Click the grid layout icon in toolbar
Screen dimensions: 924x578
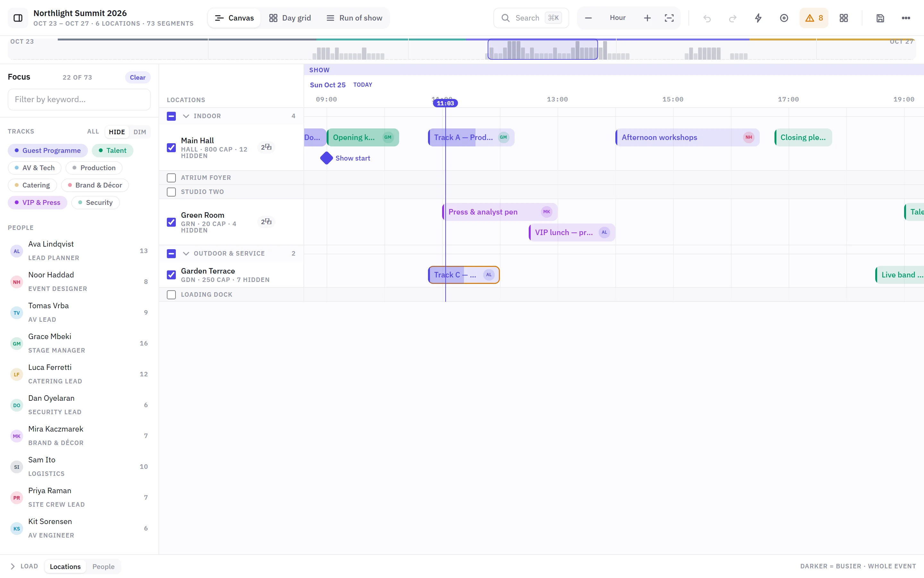844,18
